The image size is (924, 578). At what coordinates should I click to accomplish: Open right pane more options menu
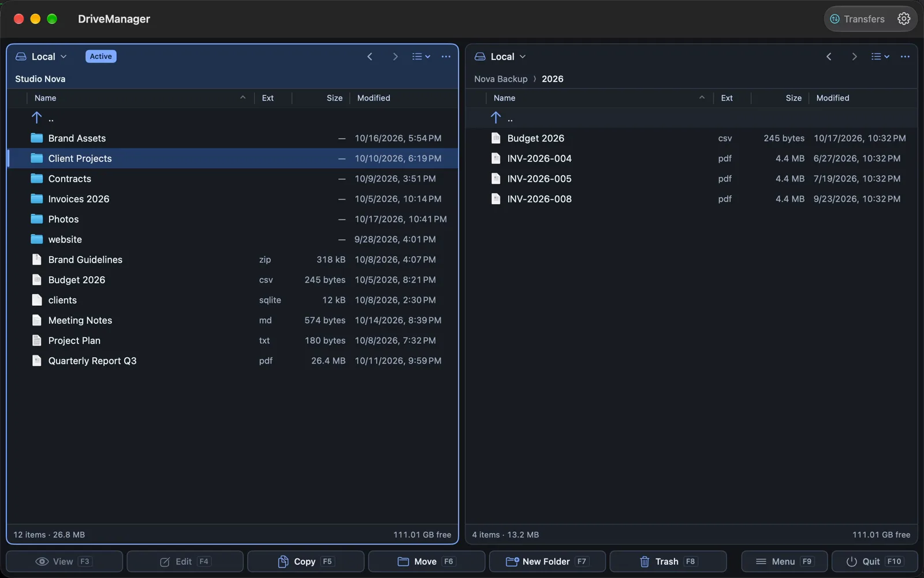(905, 57)
